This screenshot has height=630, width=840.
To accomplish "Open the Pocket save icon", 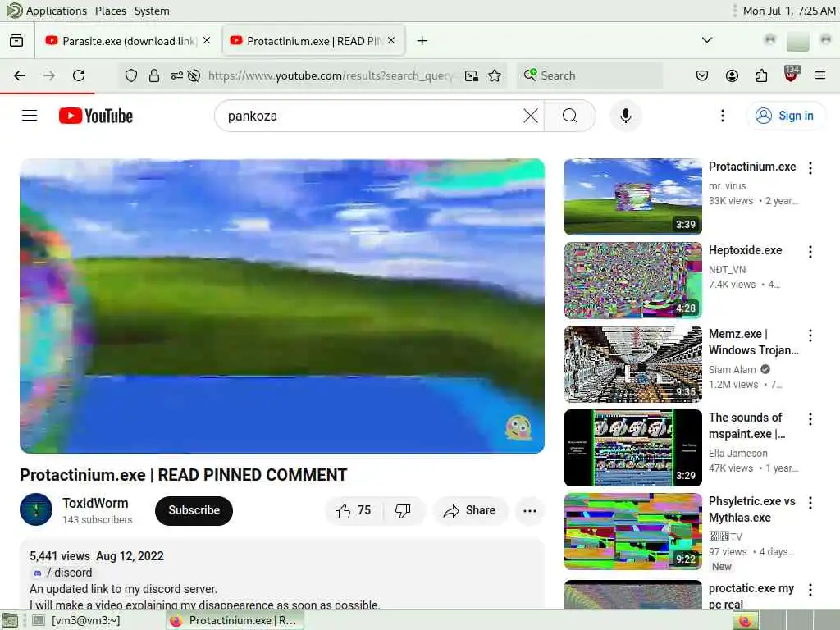I will tap(702, 75).
